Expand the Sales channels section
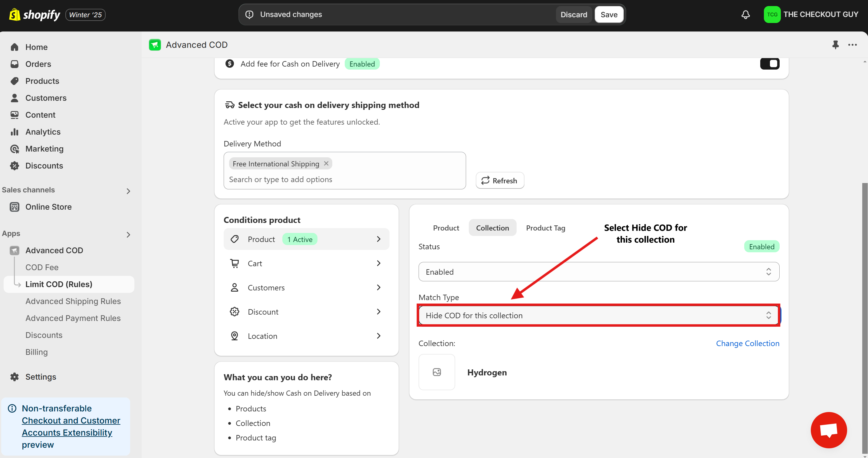The image size is (868, 458). [128, 191]
